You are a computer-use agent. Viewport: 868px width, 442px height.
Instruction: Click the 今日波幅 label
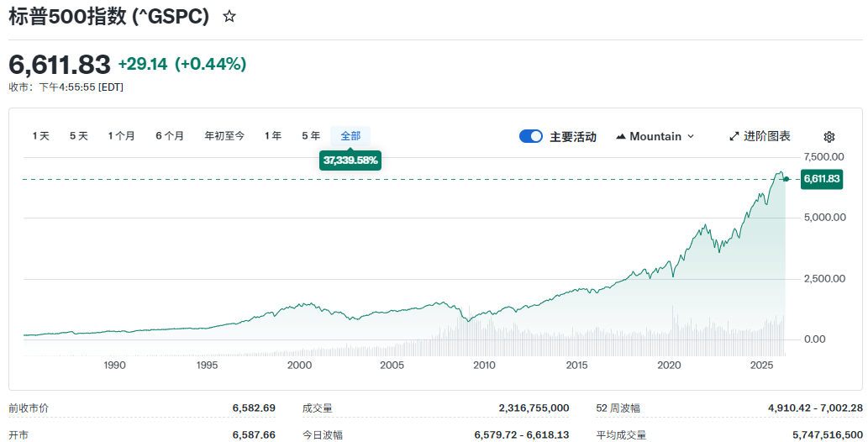[322, 434]
